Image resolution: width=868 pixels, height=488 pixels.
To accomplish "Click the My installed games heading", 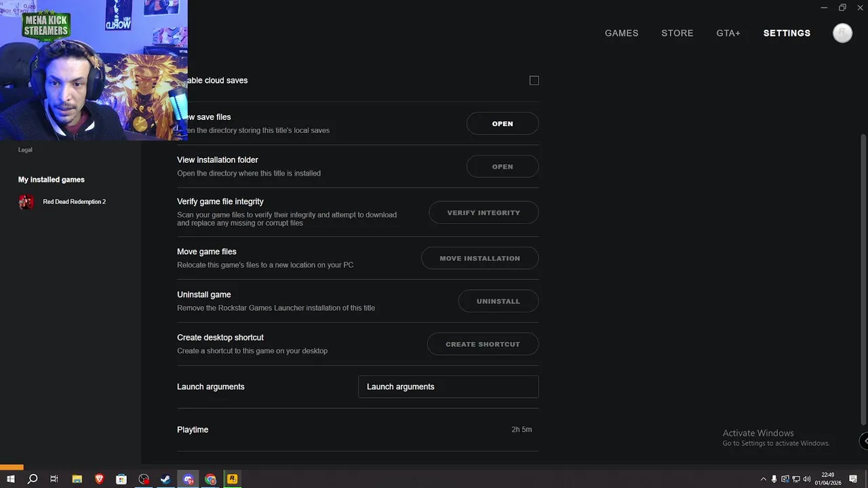I will [52, 180].
